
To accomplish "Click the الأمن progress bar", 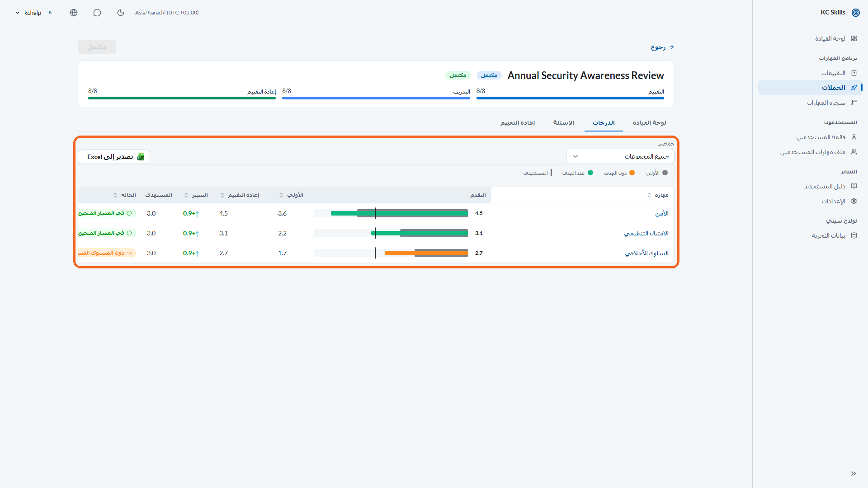I will coord(391,213).
